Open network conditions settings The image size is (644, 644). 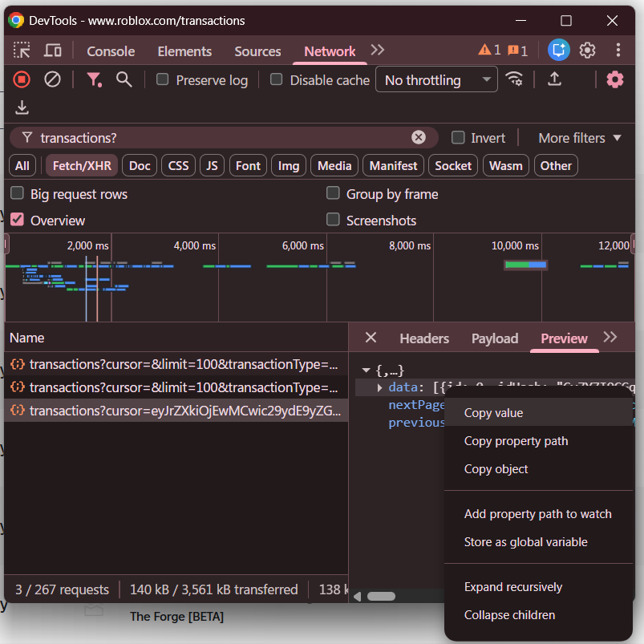click(512, 79)
